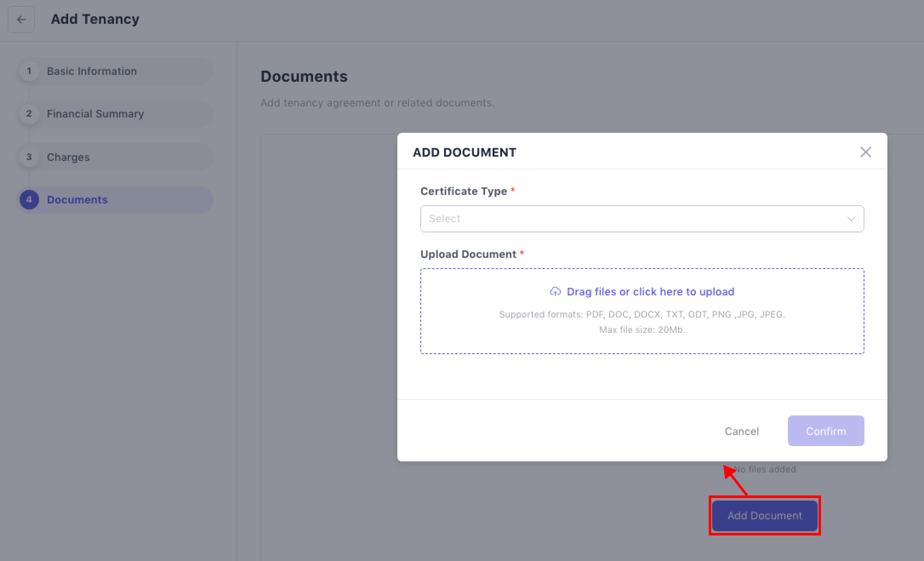The image size is (924, 561).
Task: Click step 2 number circle
Action: click(29, 114)
